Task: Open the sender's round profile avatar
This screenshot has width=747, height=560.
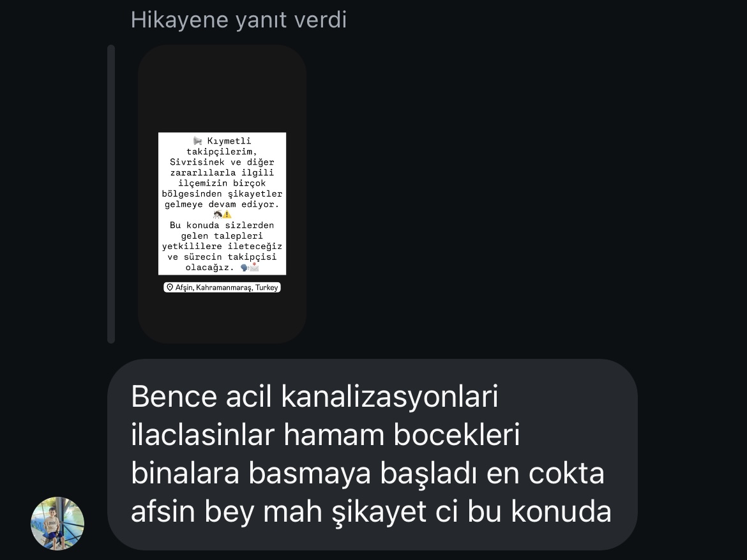Action: [x=57, y=524]
